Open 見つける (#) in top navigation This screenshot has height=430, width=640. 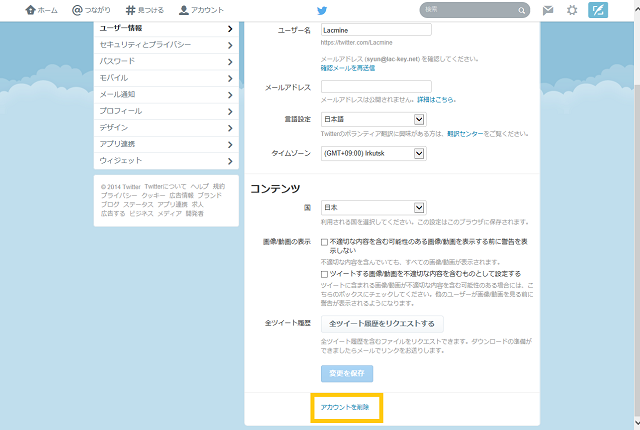pos(144,10)
